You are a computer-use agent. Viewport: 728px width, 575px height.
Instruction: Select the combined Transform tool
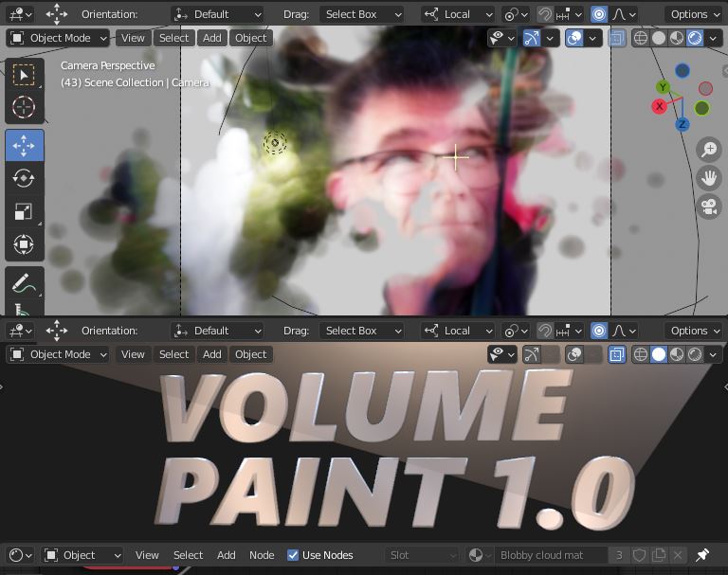coord(24,244)
